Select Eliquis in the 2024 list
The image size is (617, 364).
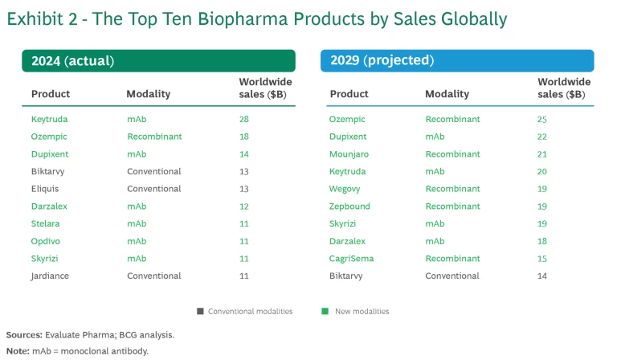point(45,189)
